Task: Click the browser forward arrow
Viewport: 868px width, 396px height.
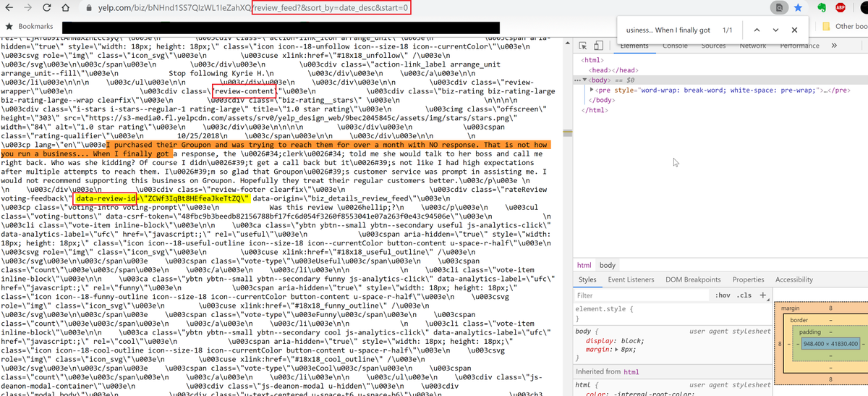Action: point(28,8)
